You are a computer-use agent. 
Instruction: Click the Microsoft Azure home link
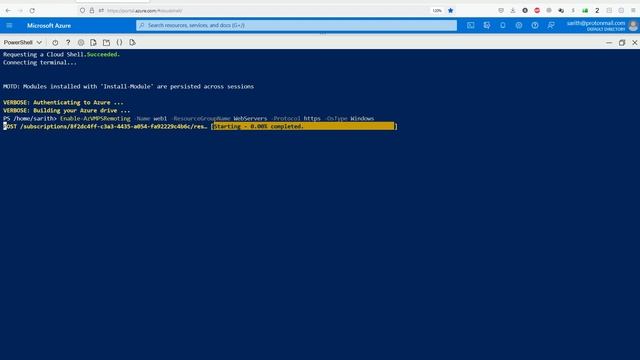tap(49, 25)
